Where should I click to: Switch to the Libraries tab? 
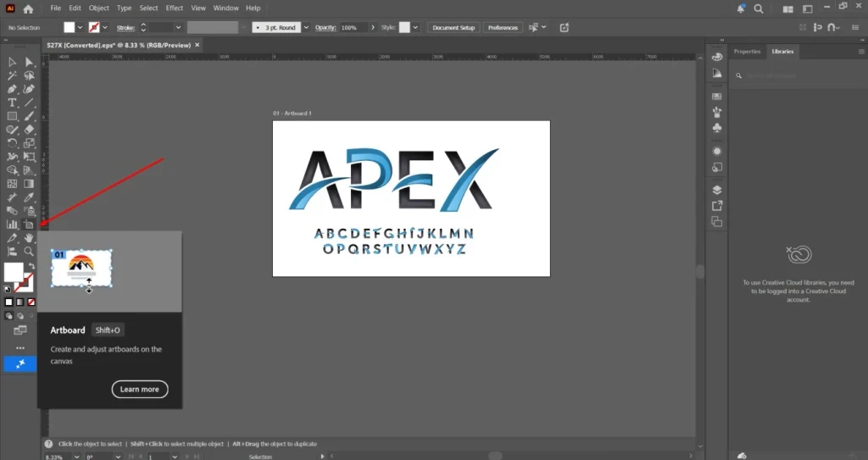pyautogui.click(x=782, y=52)
